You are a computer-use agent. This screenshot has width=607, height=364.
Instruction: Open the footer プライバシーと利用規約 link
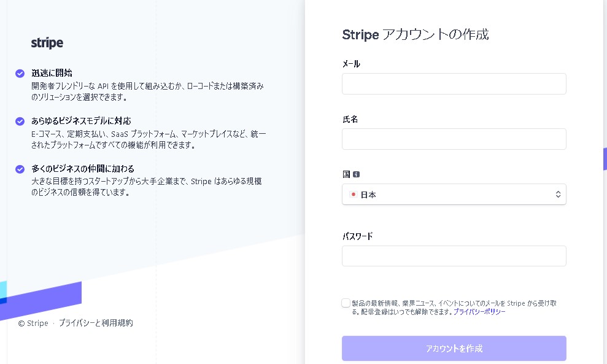(x=96, y=323)
